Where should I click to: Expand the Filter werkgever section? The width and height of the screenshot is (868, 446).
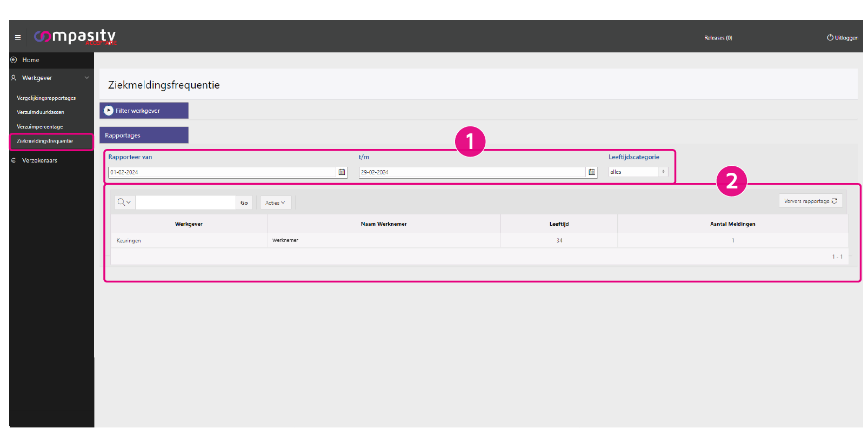click(x=144, y=111)
